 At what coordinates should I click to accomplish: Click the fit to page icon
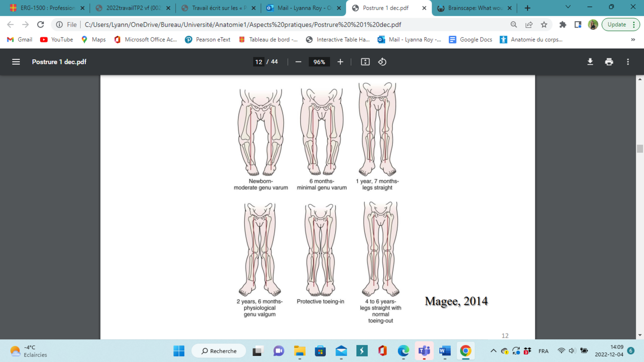[x=365, y=62]
